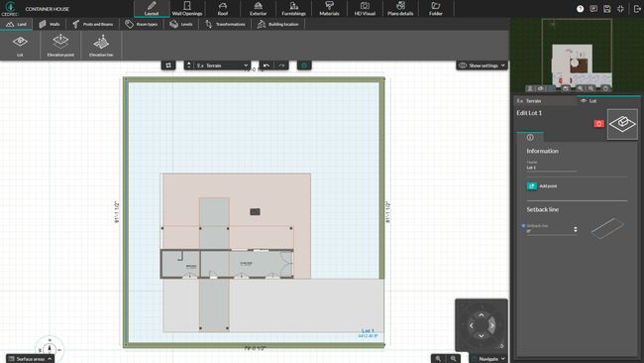This screenshot has height=363, width=644.
Task: Zoom in on the 2D plan
Action: click(x=438, y=359)
